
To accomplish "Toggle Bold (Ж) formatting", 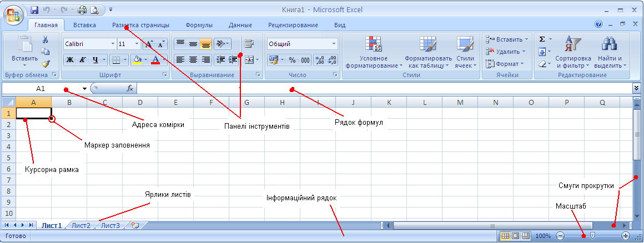I will point(70,60).
